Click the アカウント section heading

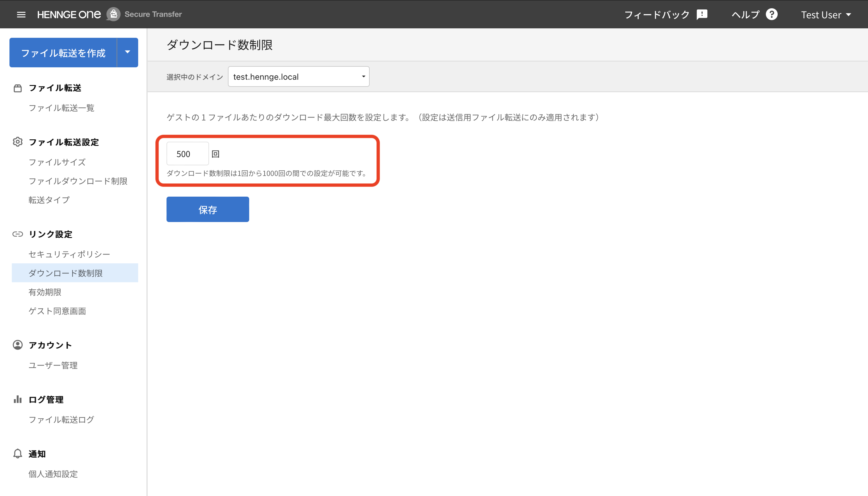[x=50, y=345]
